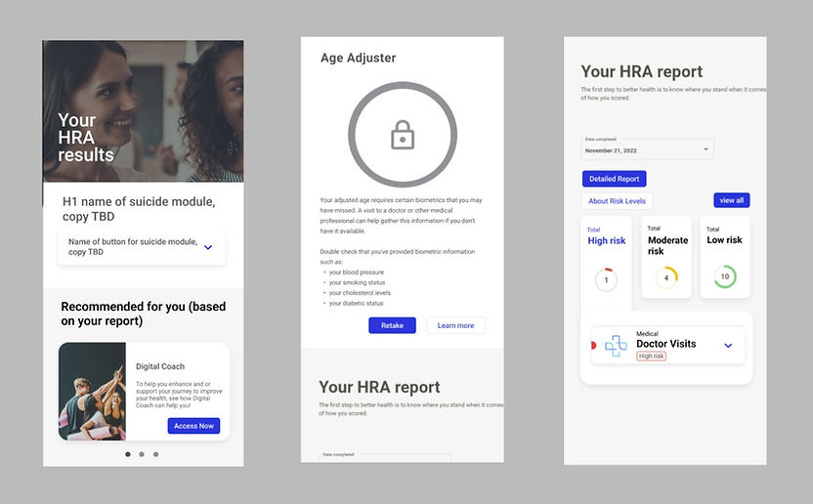
Task: Click the 'your smoking status' bullet item
Action: 357,282
